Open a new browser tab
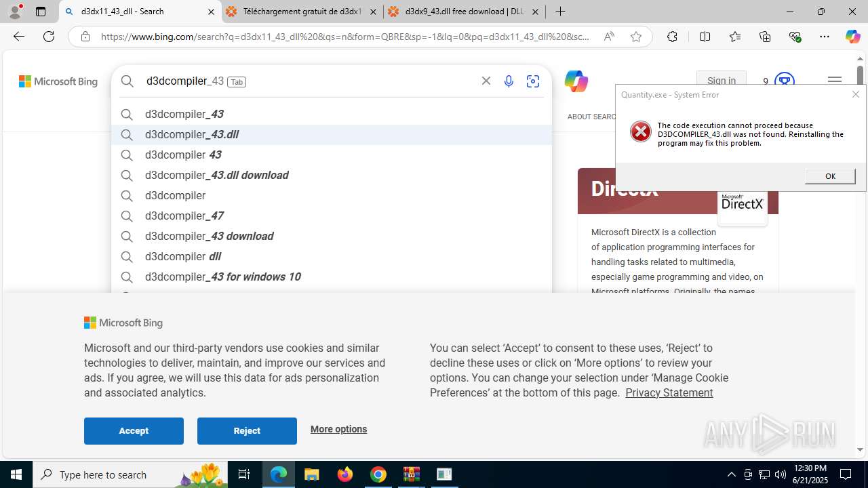The width and height of the screenshot is (868, 488). click(560, 12)
